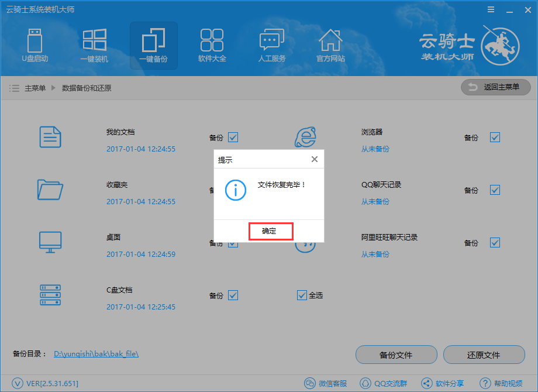Confirm the dialog by clicking 确定
This screenshot has height=392, width=538.
click(x=270, y=231)
